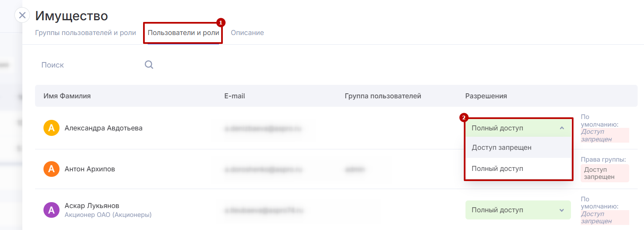
Task: Click Антон Архипов's orange avatar icon
Action: point(51,169)
